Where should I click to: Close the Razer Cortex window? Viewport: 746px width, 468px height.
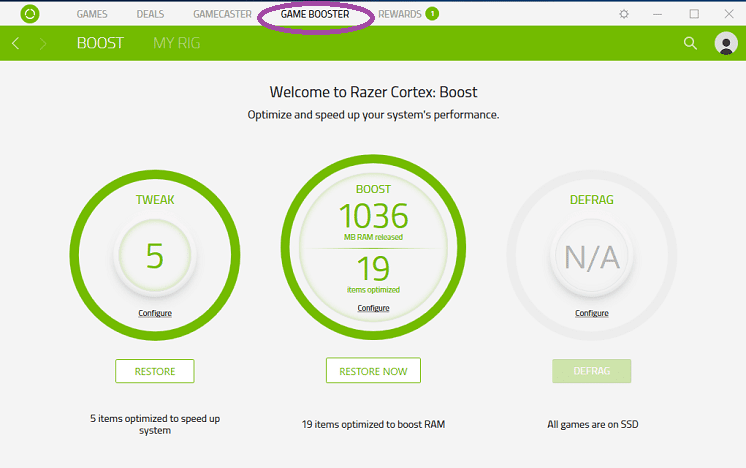[729, 14]
